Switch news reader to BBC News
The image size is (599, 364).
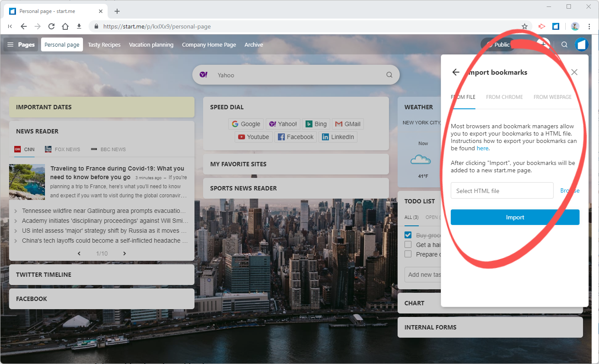coord(108,149)
